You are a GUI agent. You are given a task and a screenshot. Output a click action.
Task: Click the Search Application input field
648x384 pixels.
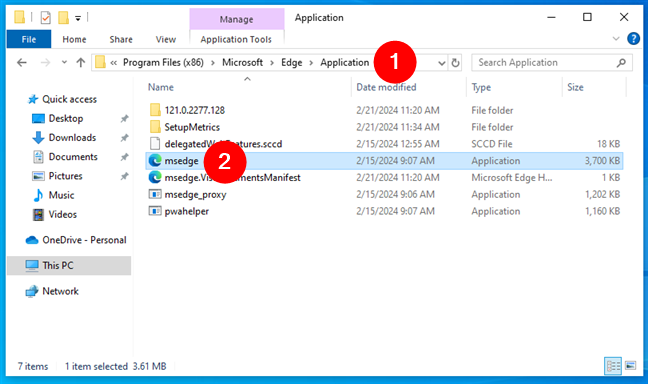coord(551,62)
